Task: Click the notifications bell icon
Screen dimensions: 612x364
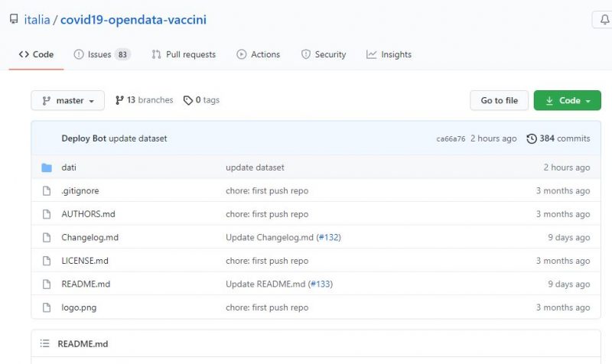Action: (x=604, y=21)
